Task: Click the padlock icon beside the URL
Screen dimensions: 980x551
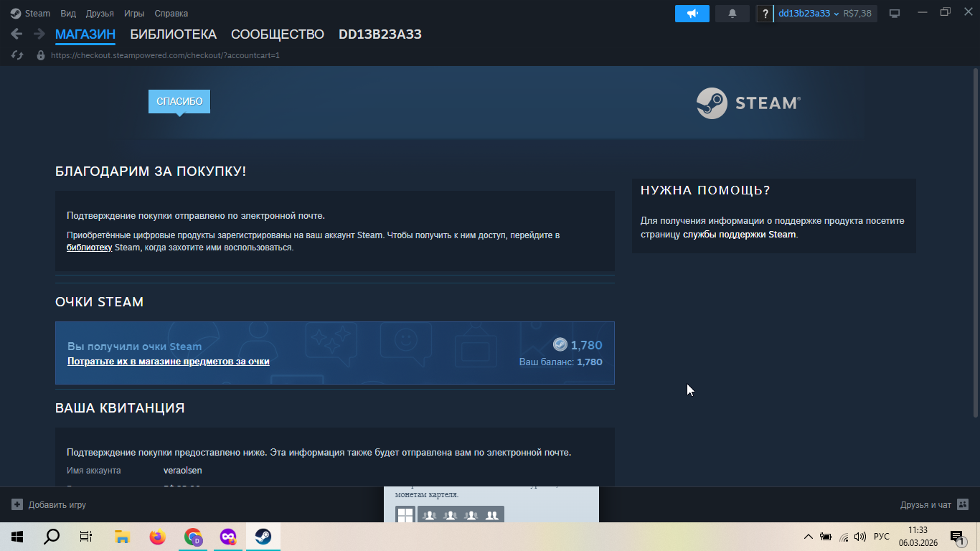Action: (41, 55)
